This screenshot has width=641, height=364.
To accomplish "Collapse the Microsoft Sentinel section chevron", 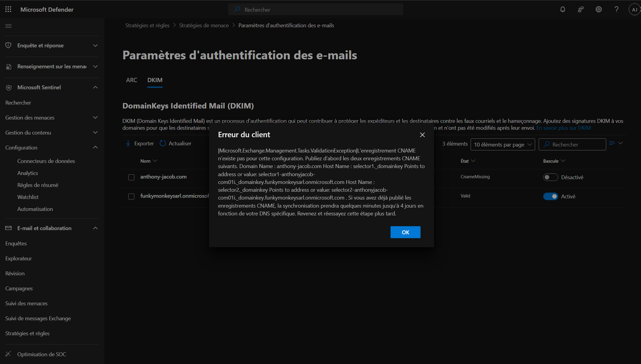I will click(95, 87).
